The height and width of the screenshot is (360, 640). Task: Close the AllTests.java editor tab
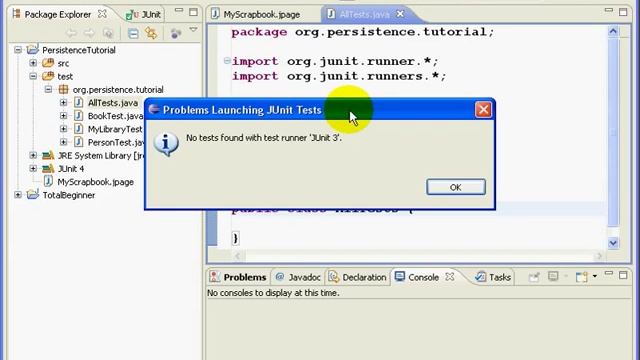pyautogui.click(x=400, y=14)
